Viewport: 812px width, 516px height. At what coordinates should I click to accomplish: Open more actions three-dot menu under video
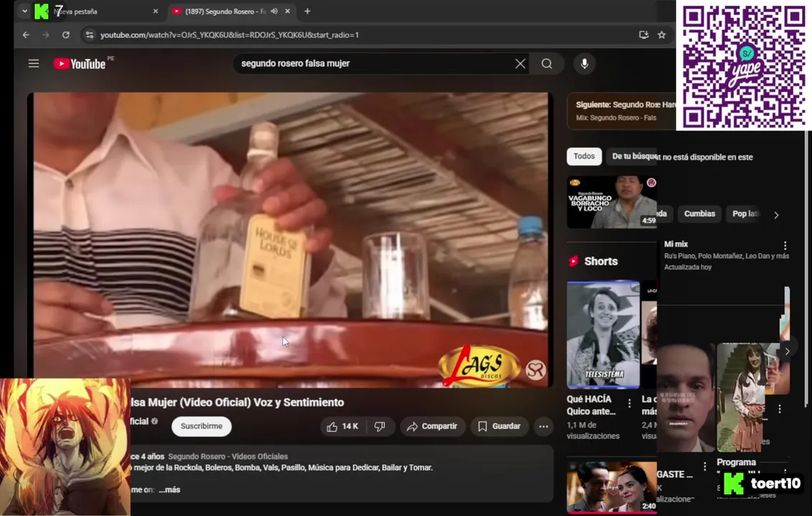[x=543, y=426]
